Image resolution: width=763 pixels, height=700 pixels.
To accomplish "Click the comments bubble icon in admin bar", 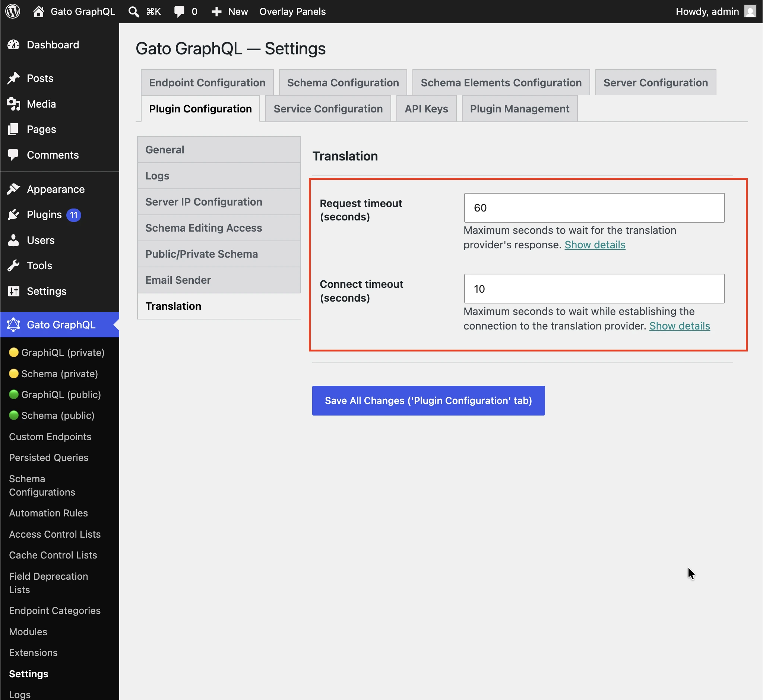I will [x=179, y=12].
